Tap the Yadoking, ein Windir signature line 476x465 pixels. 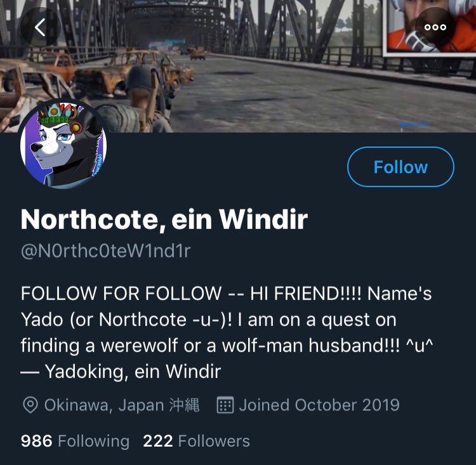click(x=121, y=372)
